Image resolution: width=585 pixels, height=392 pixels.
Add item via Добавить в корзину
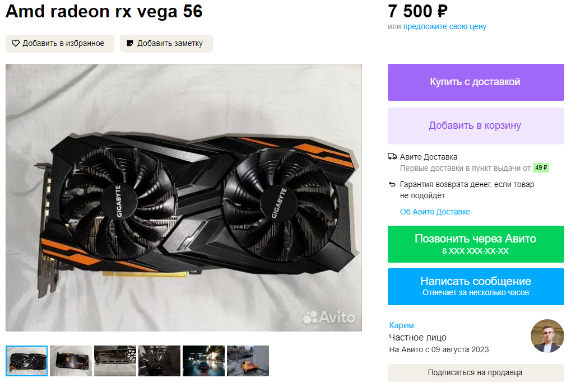point(476,125)
